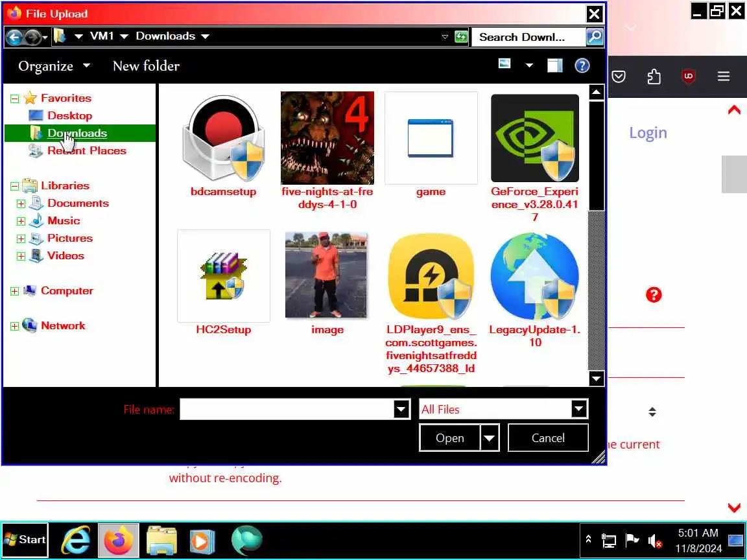
Task: Select the HC2Setup installer icon
Action: [224, 276]
